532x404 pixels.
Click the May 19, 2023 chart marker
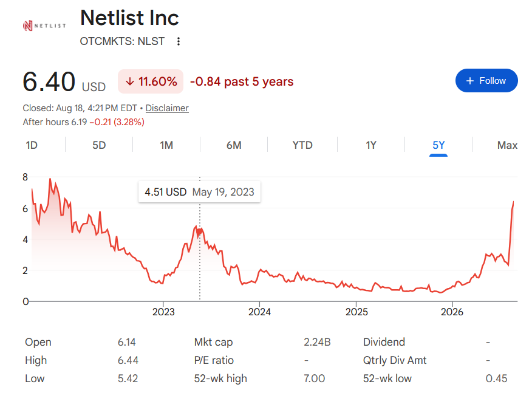pos(200,231)
